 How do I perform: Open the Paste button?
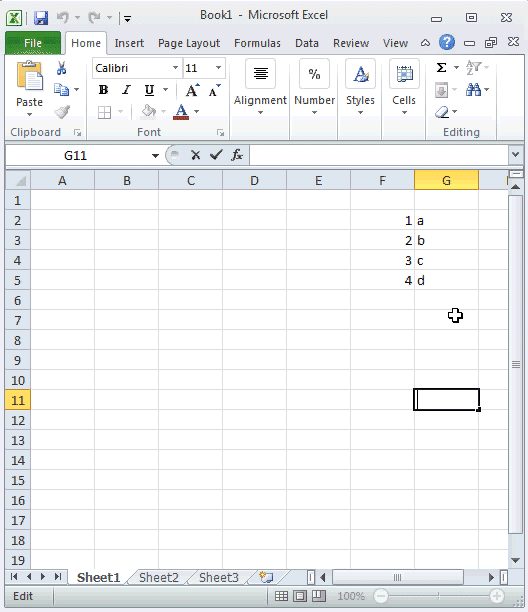coord(29,89)
